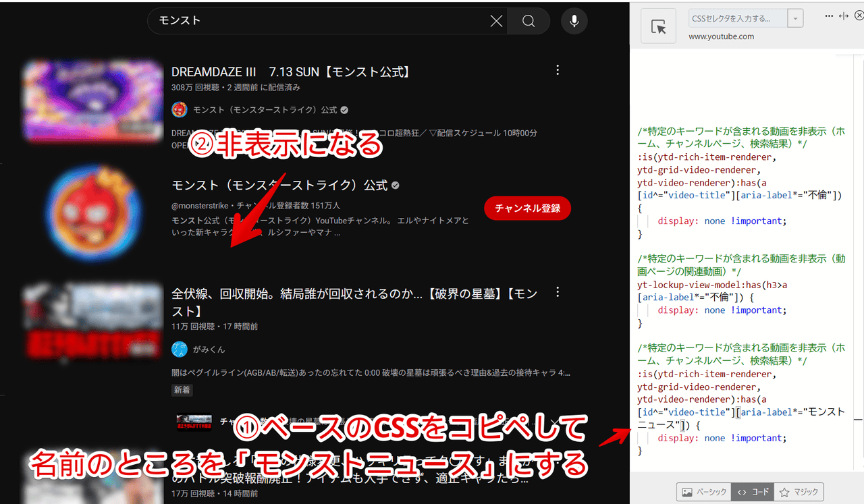Start voice search with microphone icon
This screenshot has height=504, width=864.
(574, 21)
